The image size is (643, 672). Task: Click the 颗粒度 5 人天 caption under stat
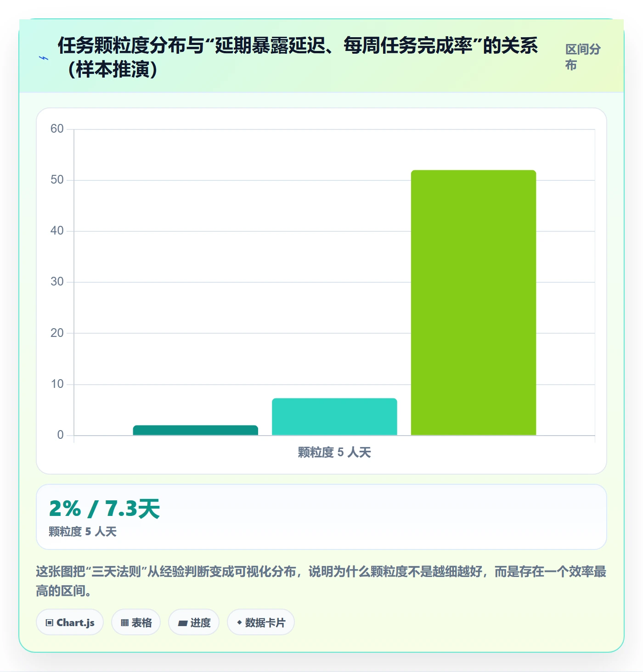click(x=83, y=532)
